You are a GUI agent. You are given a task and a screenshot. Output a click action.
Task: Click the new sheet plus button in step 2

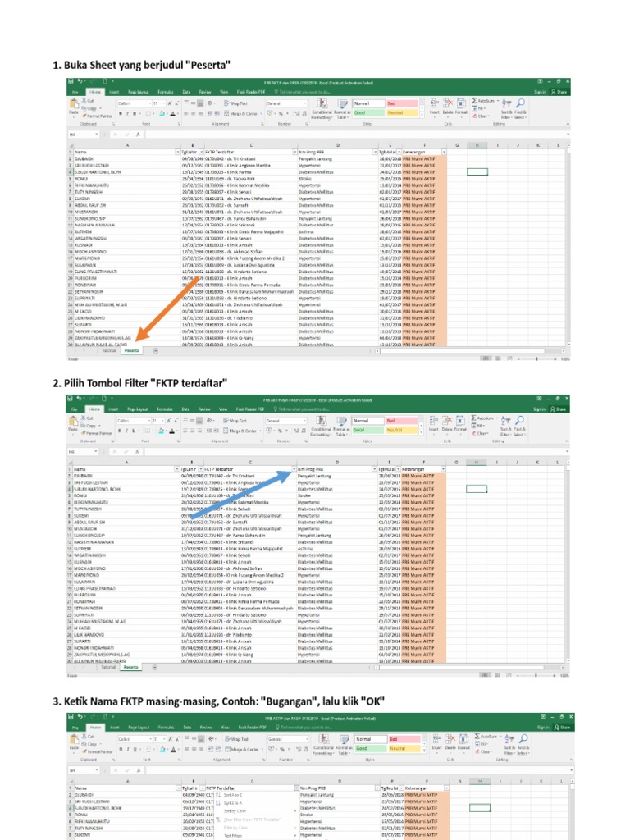tap(155, 668)
